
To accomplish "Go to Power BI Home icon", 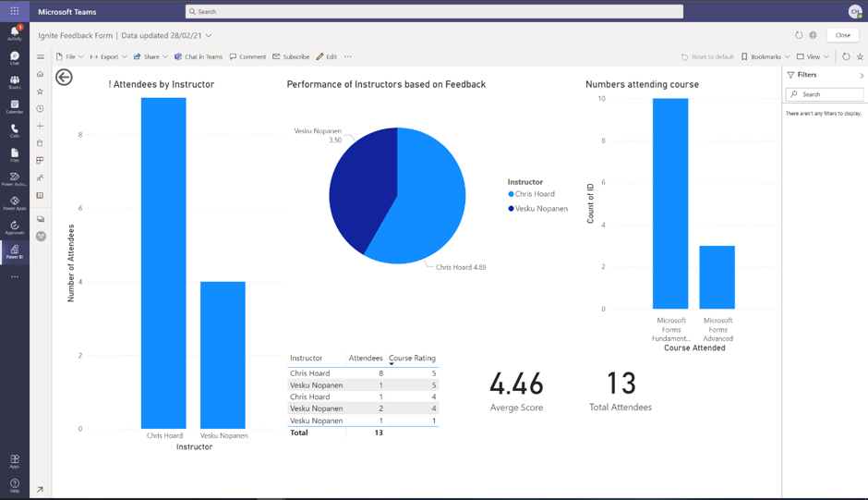I will (40, 74).
